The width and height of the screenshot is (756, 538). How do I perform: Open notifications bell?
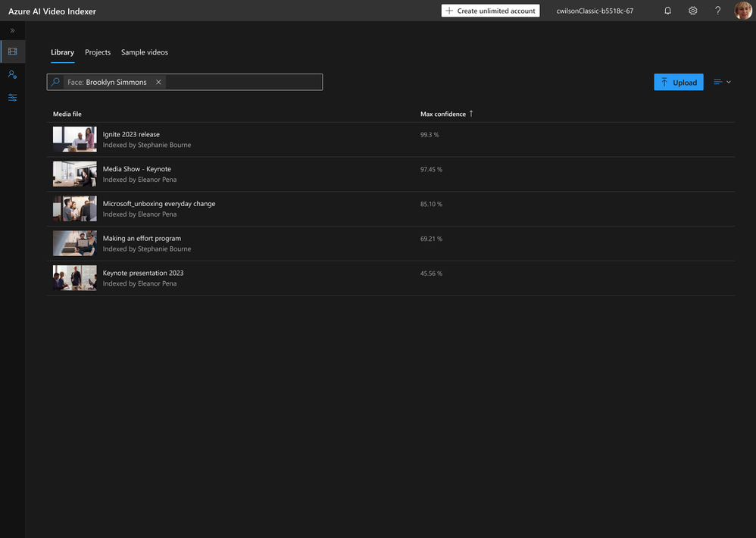pos(668,11)
